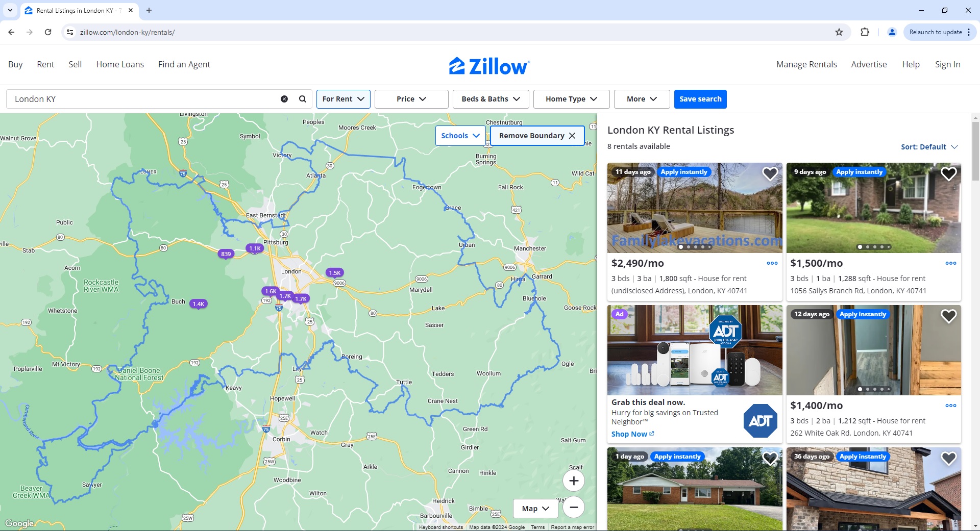Open the browser extensions icon
The image size is (980, 531).
[x=865, y=32]
